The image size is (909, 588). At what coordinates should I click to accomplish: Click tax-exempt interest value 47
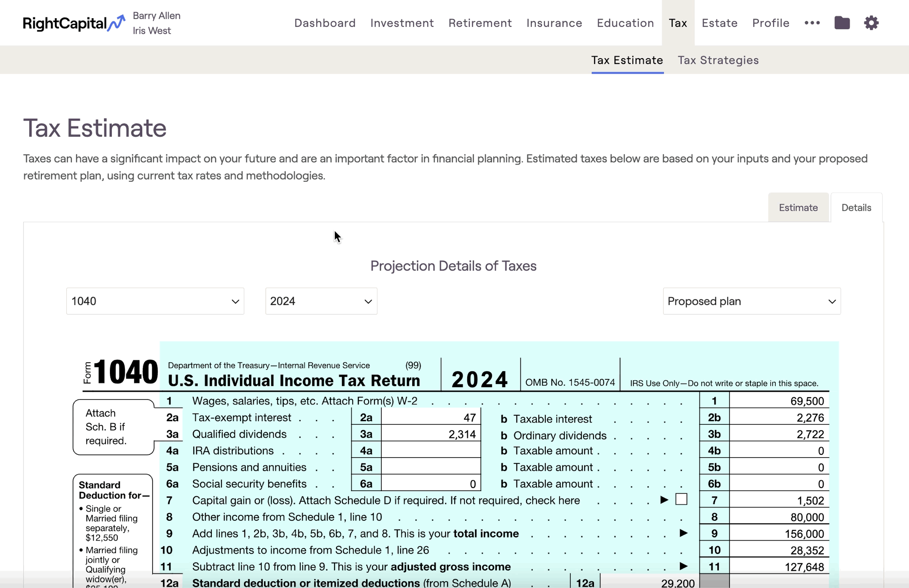469,418
